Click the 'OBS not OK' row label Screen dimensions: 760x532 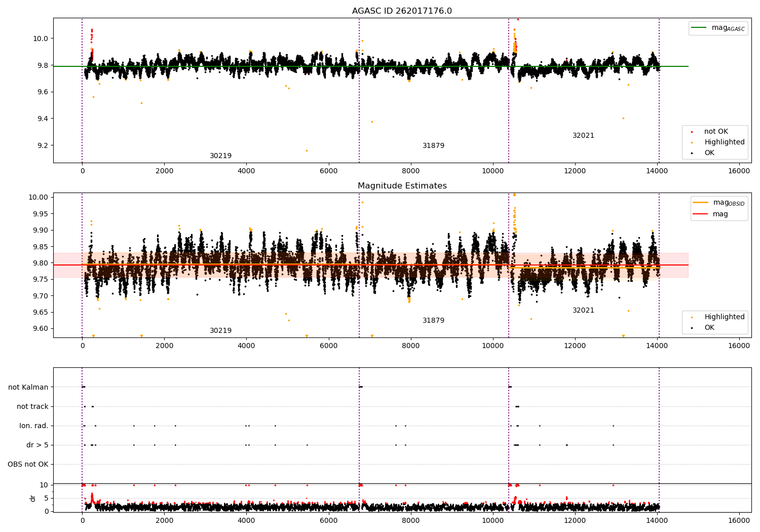click(x=28, y=464)
